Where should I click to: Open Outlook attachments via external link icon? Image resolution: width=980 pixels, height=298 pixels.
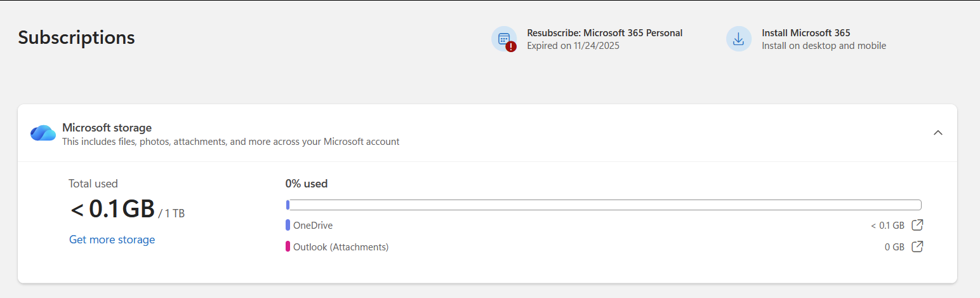pos(917,247)
